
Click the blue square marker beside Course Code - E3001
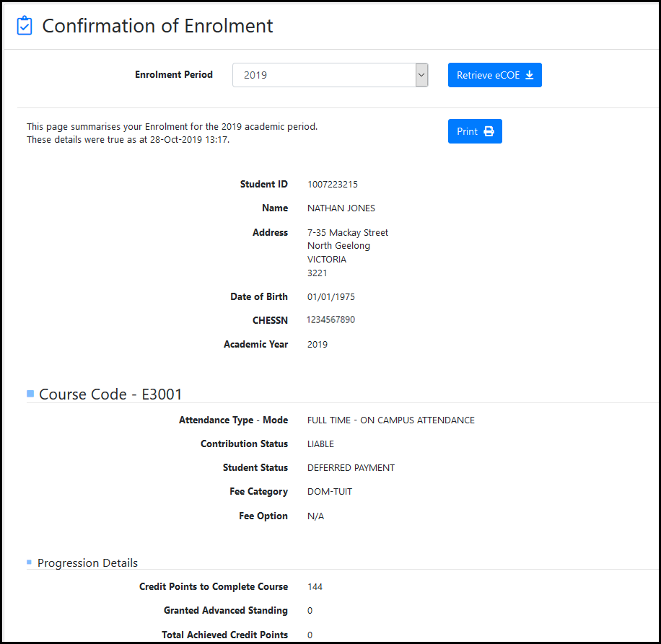click(30, 393)
